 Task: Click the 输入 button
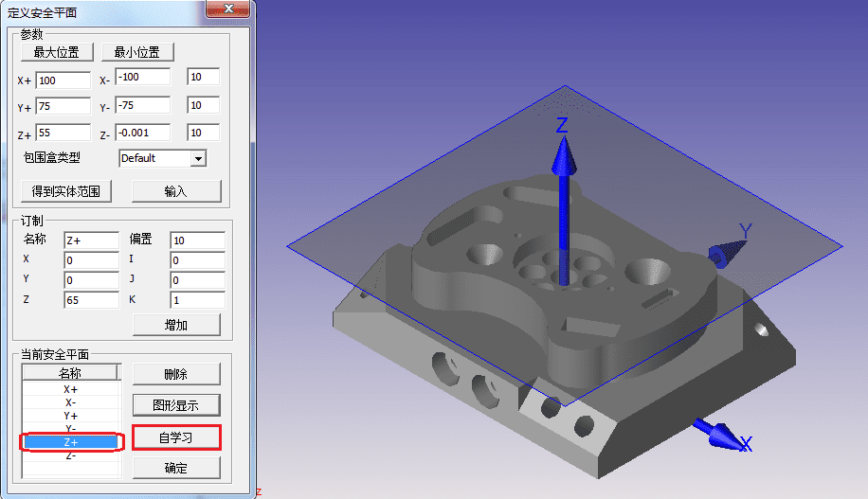click(176, 191)
